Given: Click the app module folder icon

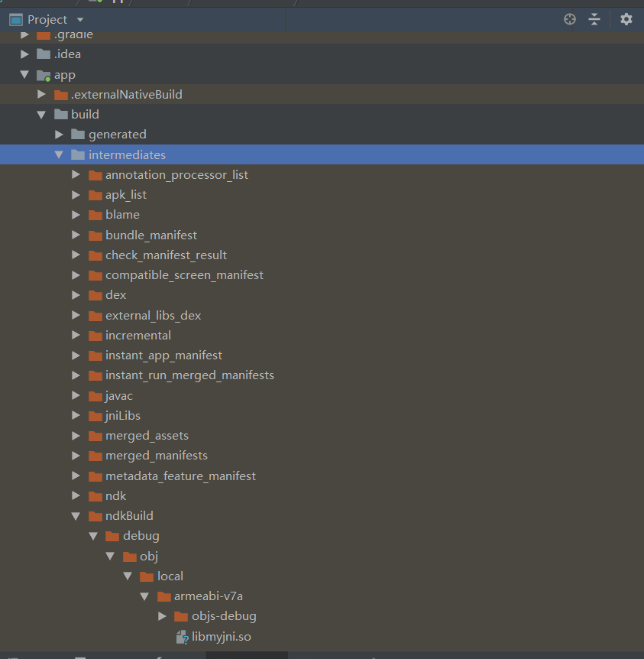Looking at the screenshot, I should [44, 75].
